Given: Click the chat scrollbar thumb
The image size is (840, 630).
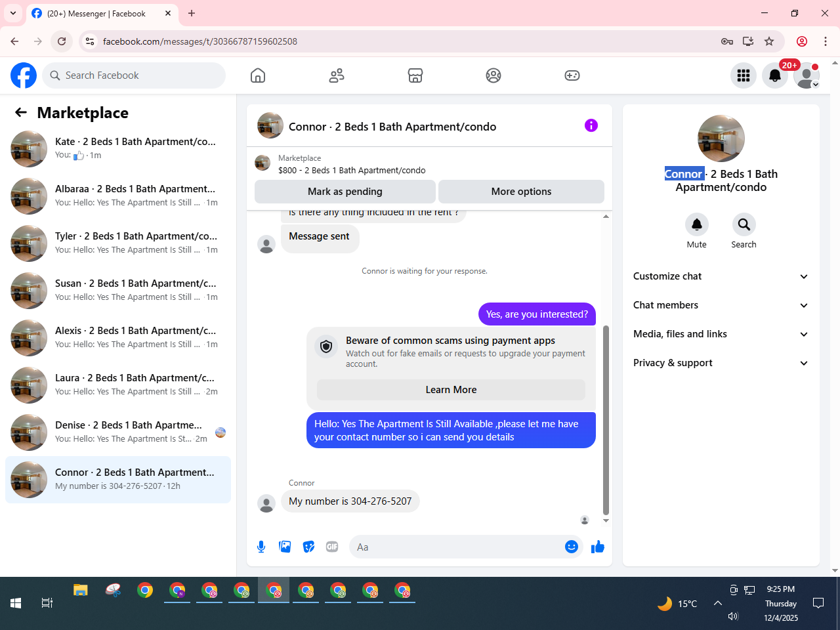Looking at the screenshot, I should (606, 420).
